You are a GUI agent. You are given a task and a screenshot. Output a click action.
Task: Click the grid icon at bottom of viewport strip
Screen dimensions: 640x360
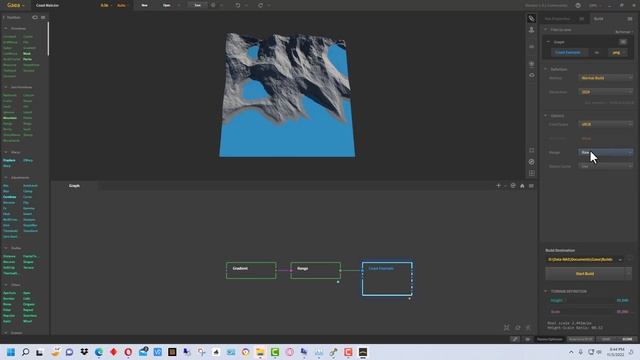point(531,173)
